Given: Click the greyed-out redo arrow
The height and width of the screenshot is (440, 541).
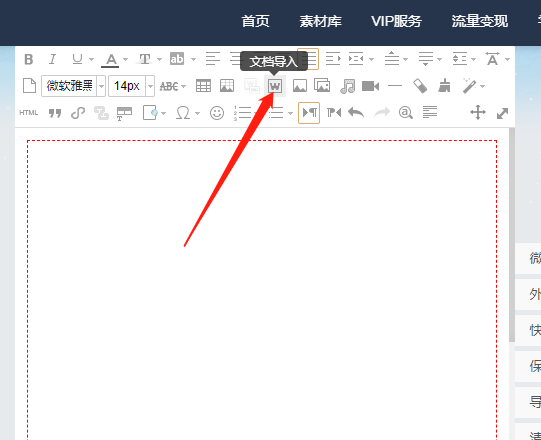Looking at the screenshot, I should (x=382, y=113).
